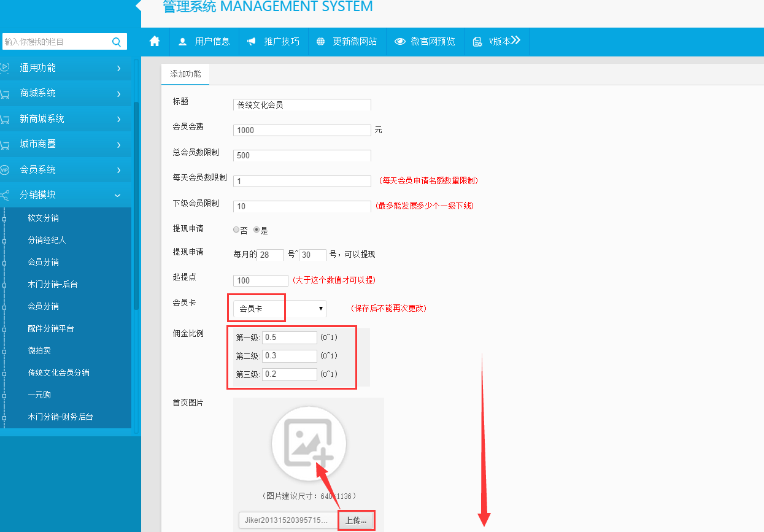Open 一元购 in the sidebar

pyautogui.click(x=39, y=395)
